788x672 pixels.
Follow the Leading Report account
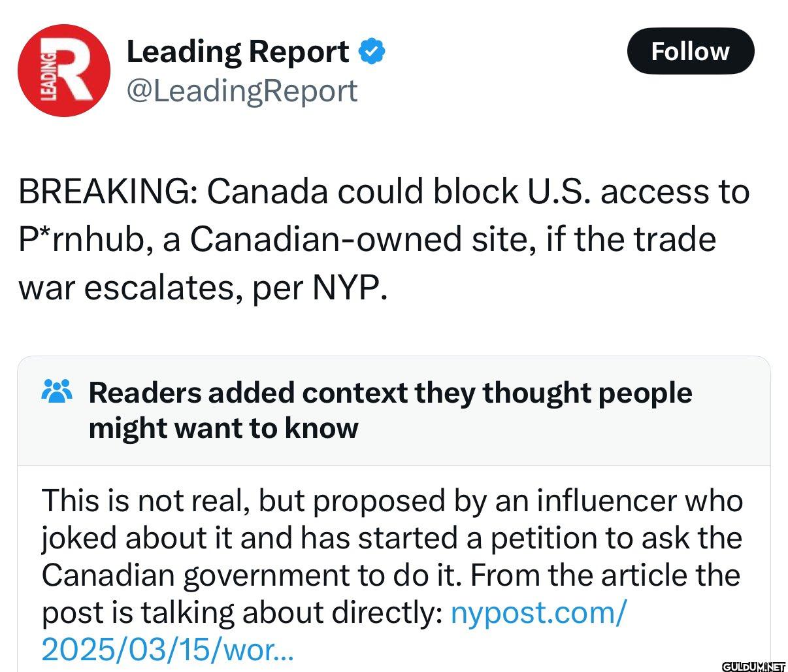click(x=690, y=51)
